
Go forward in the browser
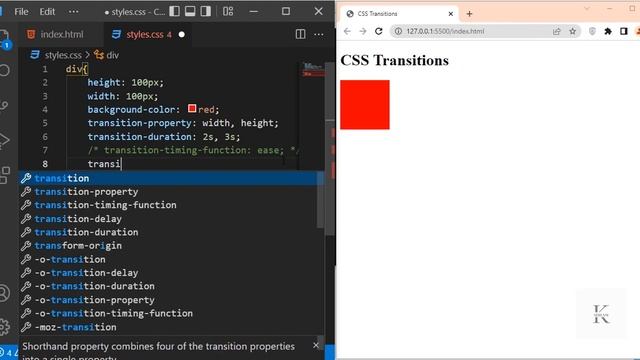(x=362, y=31)
